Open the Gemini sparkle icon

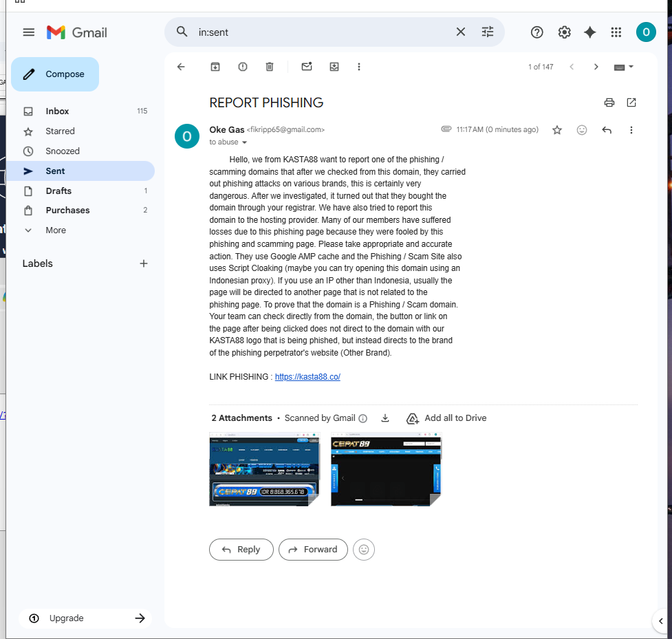[x=590, y=32]
